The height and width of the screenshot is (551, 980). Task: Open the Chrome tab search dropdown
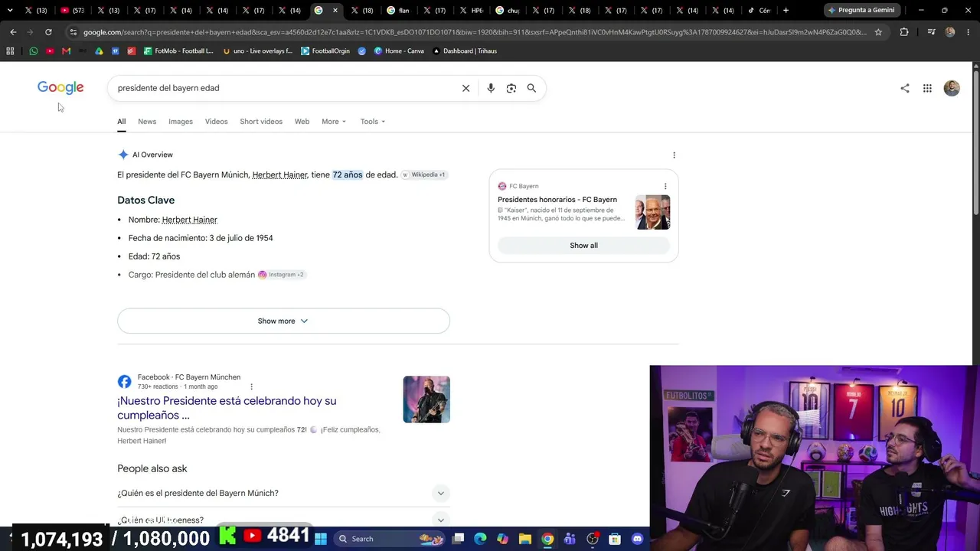(10, 10)
